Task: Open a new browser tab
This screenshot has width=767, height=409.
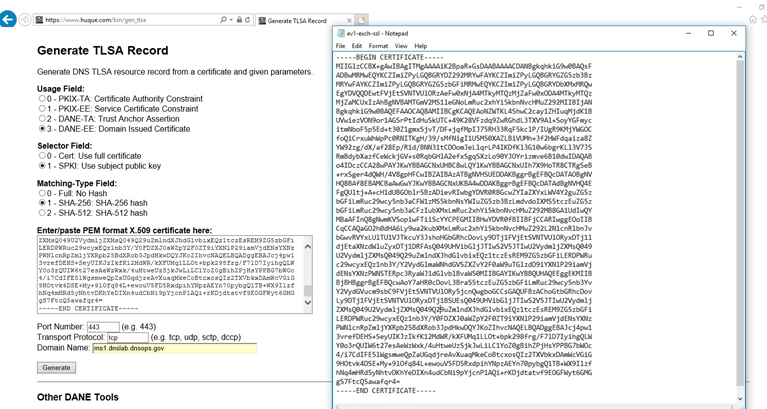Action: [x=362, y=20]
